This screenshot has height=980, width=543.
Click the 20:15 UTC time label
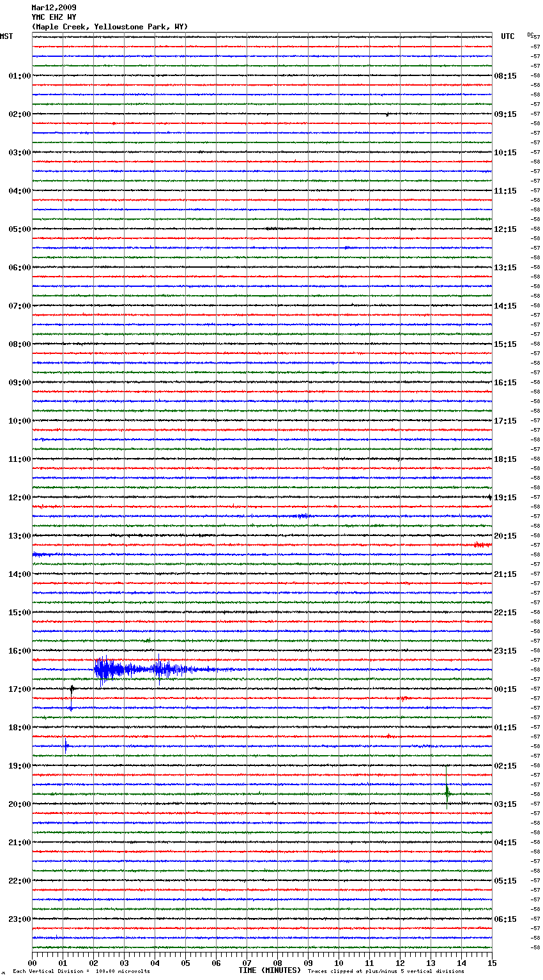pos(505,536)
